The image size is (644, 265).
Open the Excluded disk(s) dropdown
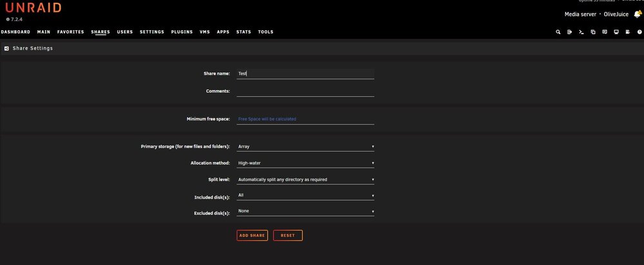(305, 211)
